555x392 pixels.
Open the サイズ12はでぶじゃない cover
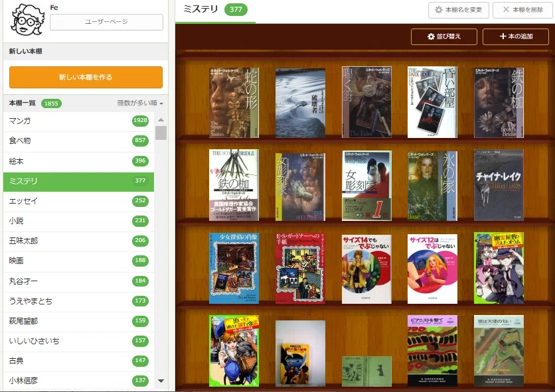pyautogui.click(x=432, y=269)
